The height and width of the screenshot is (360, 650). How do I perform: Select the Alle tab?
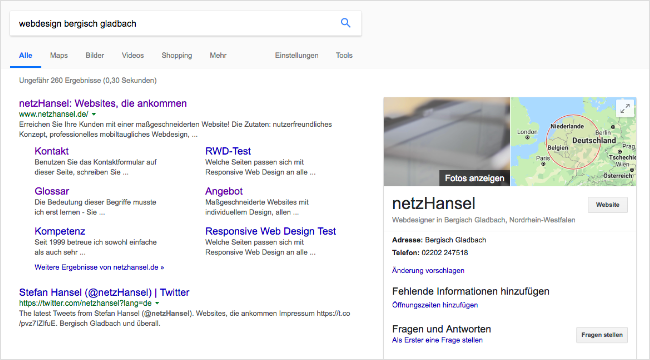click(26, 56)
